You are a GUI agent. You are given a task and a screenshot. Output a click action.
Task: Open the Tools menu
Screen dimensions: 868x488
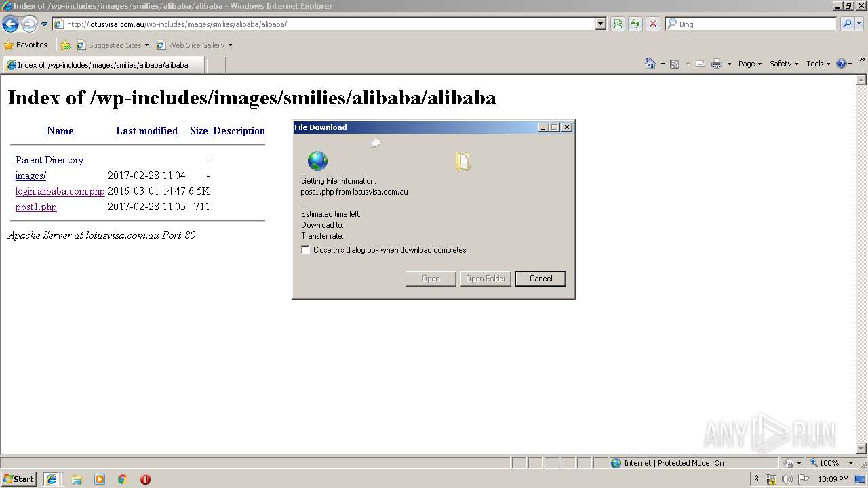(818, 64)
